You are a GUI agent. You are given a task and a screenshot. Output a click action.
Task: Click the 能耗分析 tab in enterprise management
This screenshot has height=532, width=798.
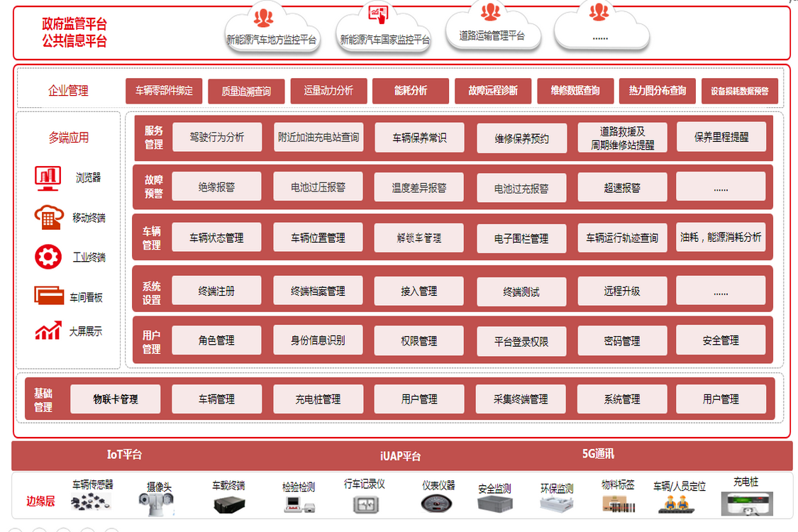tap(411, 91)
